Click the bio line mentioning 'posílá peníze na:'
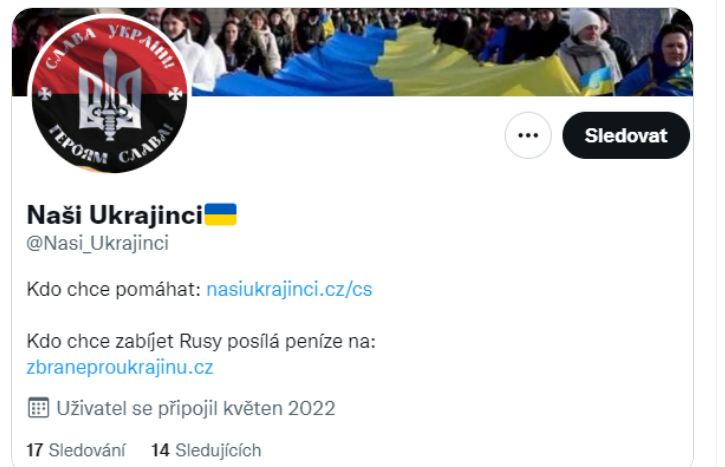 201,342
